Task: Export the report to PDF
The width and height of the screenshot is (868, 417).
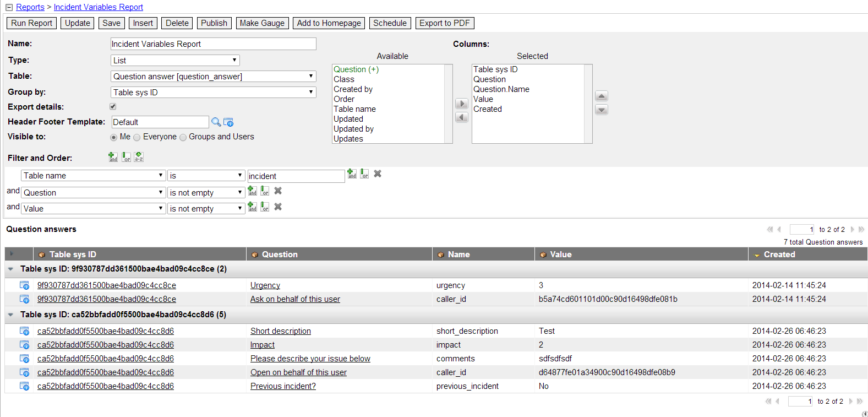Action: point(445,23)
